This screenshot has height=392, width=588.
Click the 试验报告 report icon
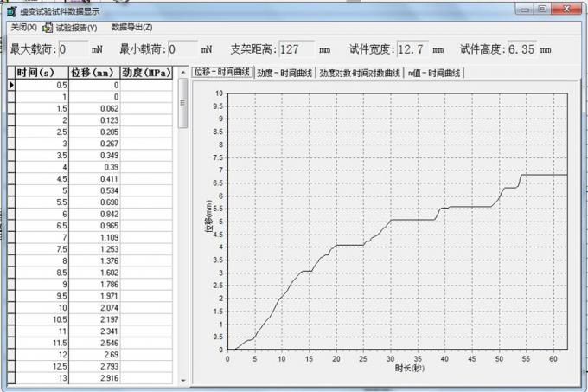pos(48,28)
